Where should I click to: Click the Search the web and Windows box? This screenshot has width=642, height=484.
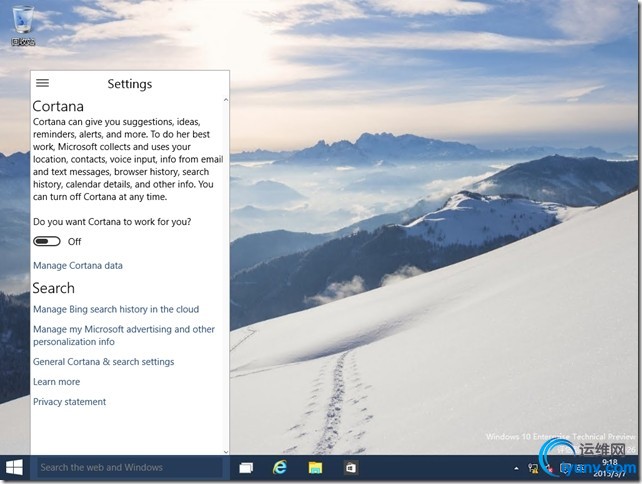click(x=129, y=467)
